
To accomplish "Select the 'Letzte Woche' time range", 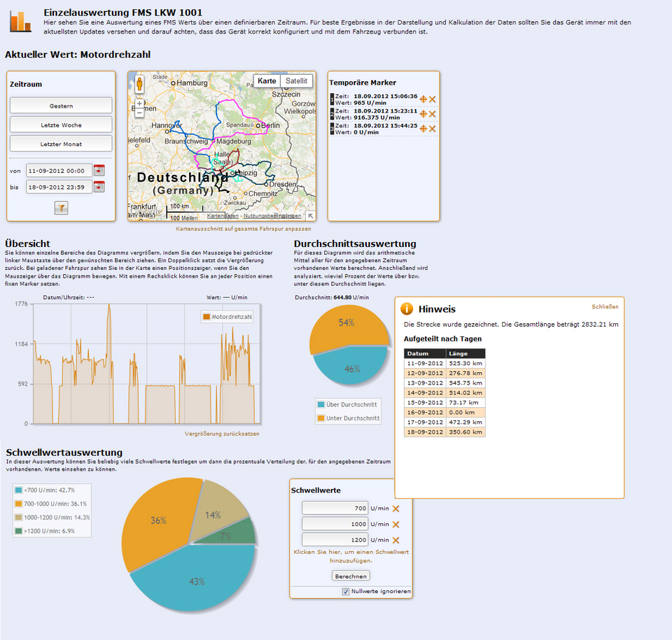I will pyautogui.click(x=61, y=125).
